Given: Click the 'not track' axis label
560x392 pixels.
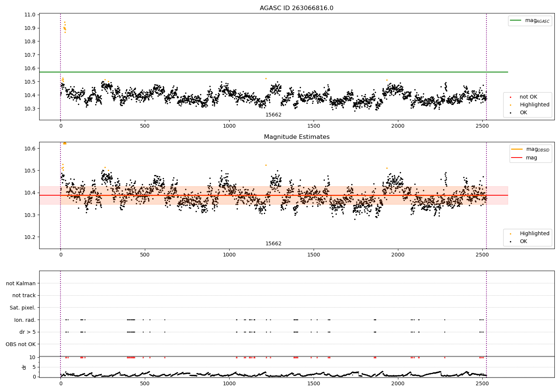Looking at the screenshot, I should coord(24,296).
